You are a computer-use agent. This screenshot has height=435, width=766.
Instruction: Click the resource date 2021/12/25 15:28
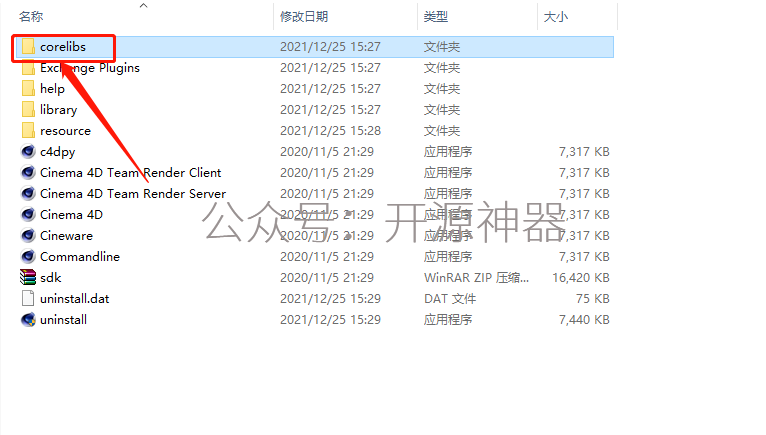tap(330, 130)
